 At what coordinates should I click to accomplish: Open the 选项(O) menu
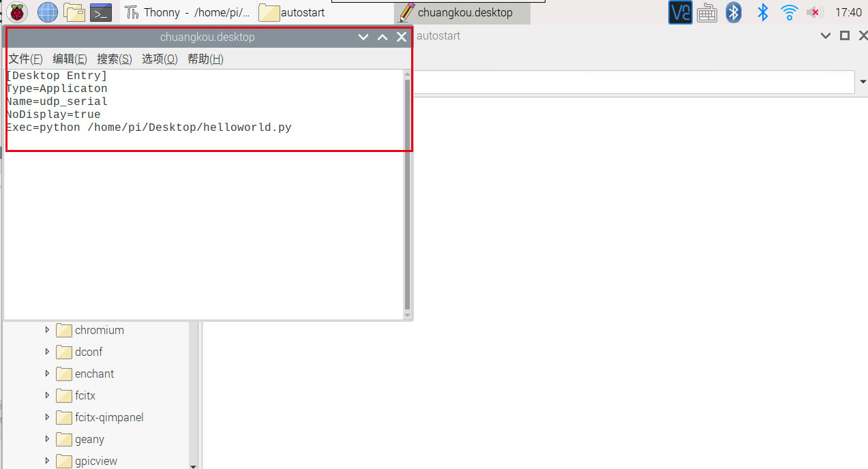click(160, 59)
